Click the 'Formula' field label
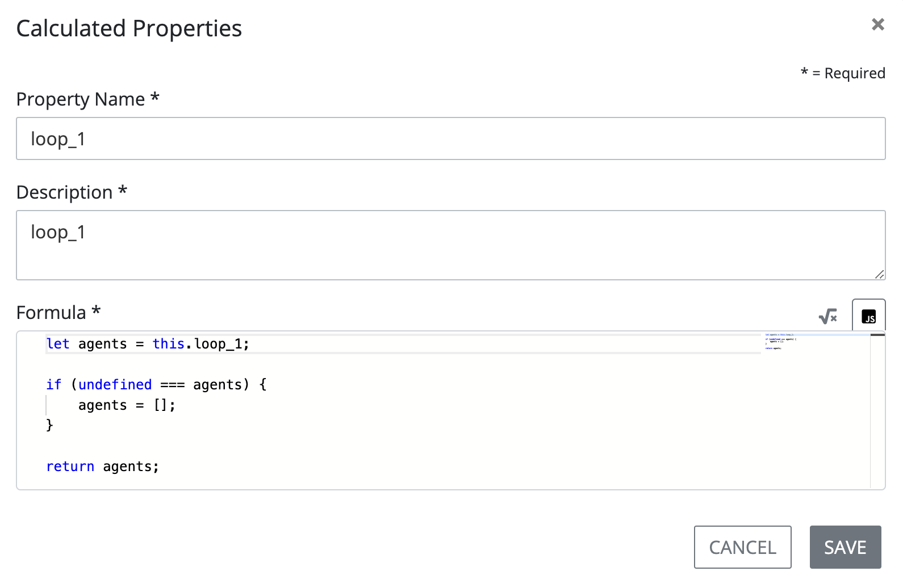The width and height of the screenshot is (903, 588). (51, 313)
